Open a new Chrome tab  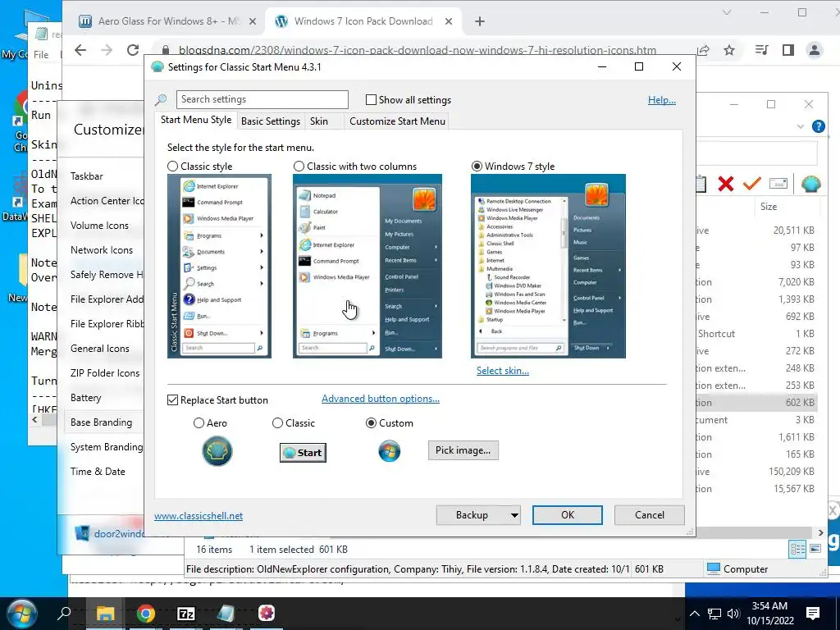point(479,21)
